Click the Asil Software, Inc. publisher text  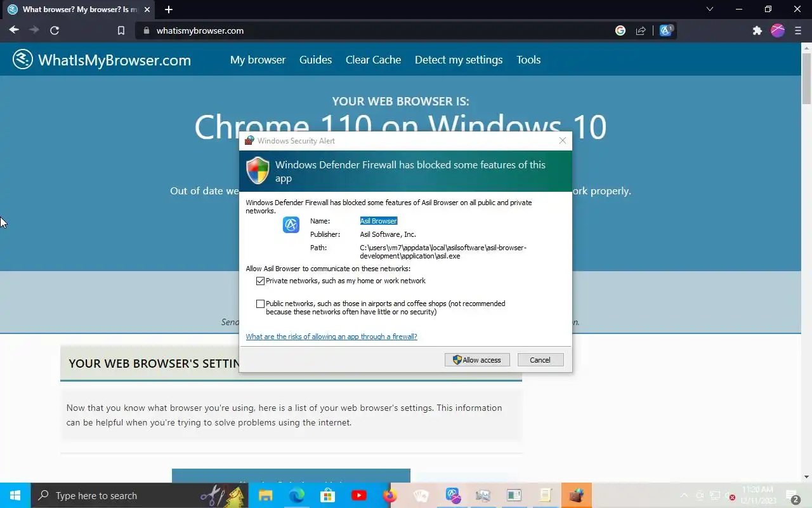(x=388, y=234)
